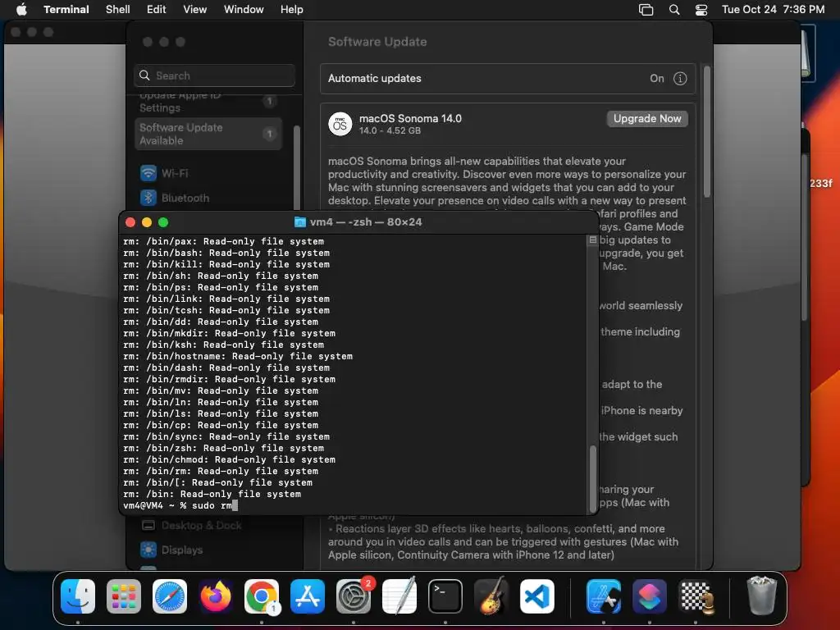The width and height of the screenshot is (840, 630).
Task: Click the 'Software Update' pane heading
Action: 377,41
